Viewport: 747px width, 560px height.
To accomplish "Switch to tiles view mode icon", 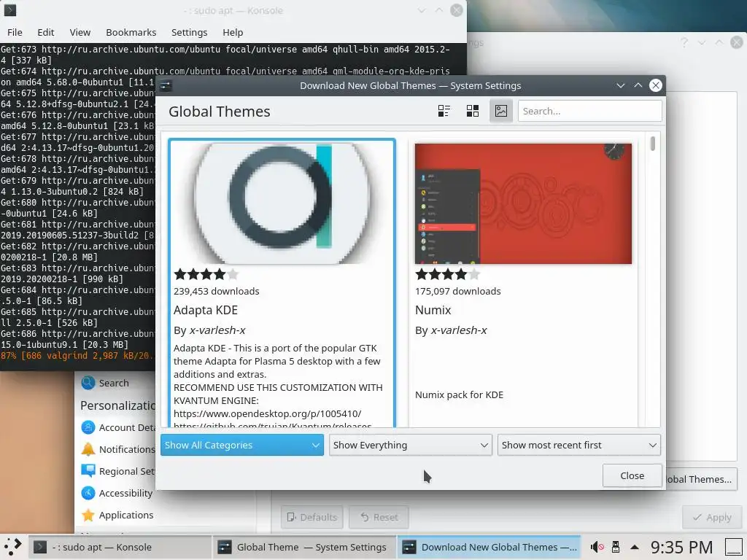I will 444,111.
